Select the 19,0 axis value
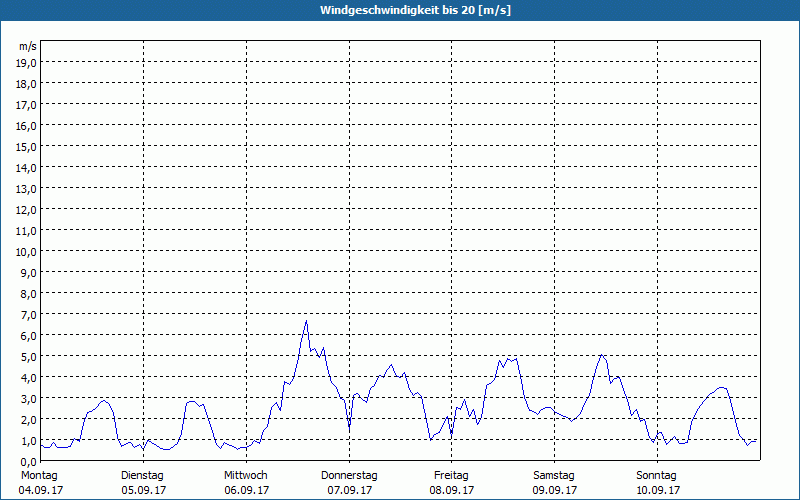The width and height of the screenshot is (800, 500). [27, 63]
